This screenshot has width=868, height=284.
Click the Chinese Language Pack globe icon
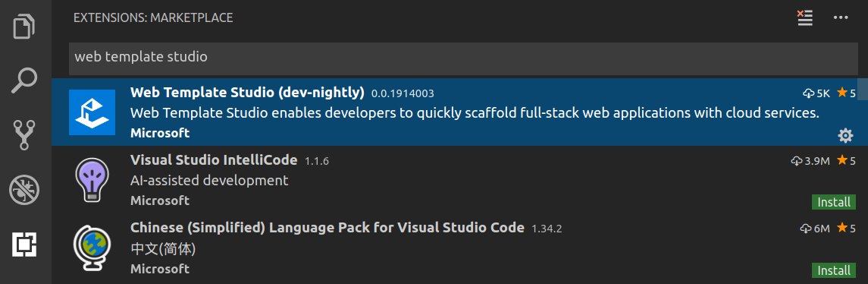tap(92, 248)
